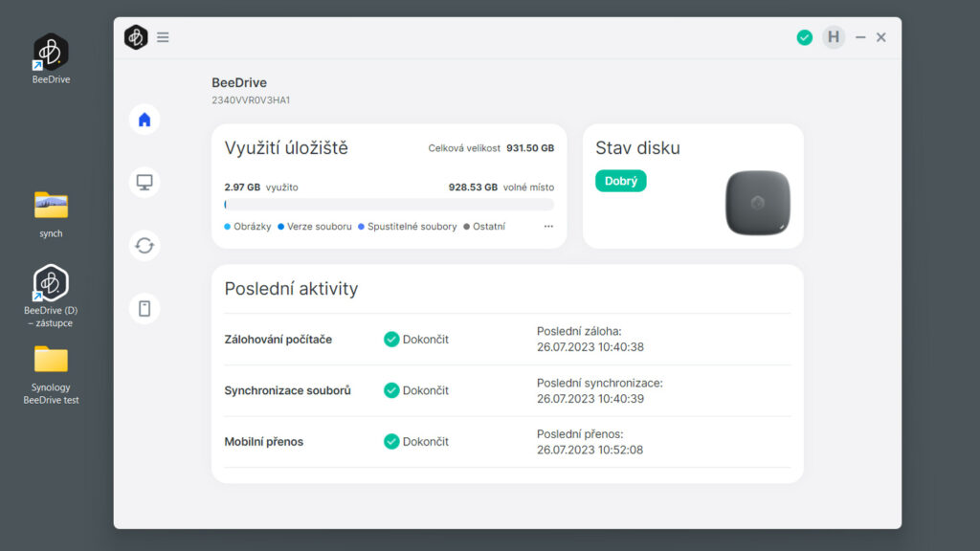Open the "synch" folder on the desktop
Screen dimensions: 980x551
click(x=51, y=212)
